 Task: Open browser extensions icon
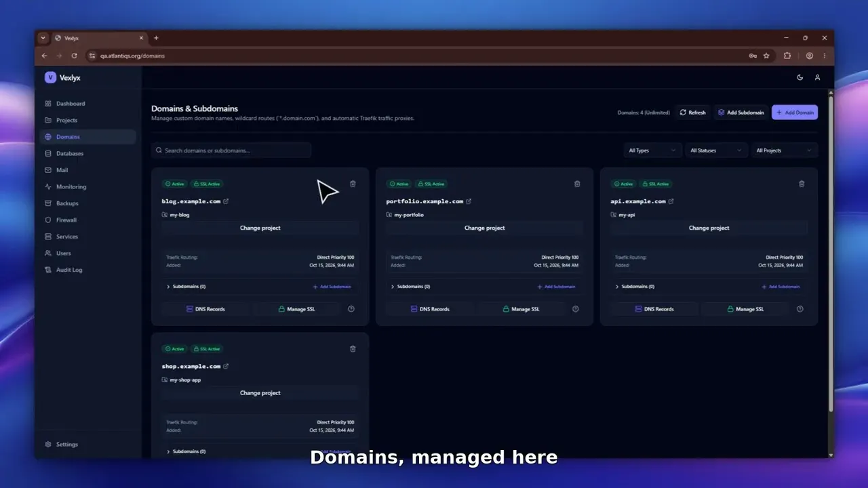787,56
